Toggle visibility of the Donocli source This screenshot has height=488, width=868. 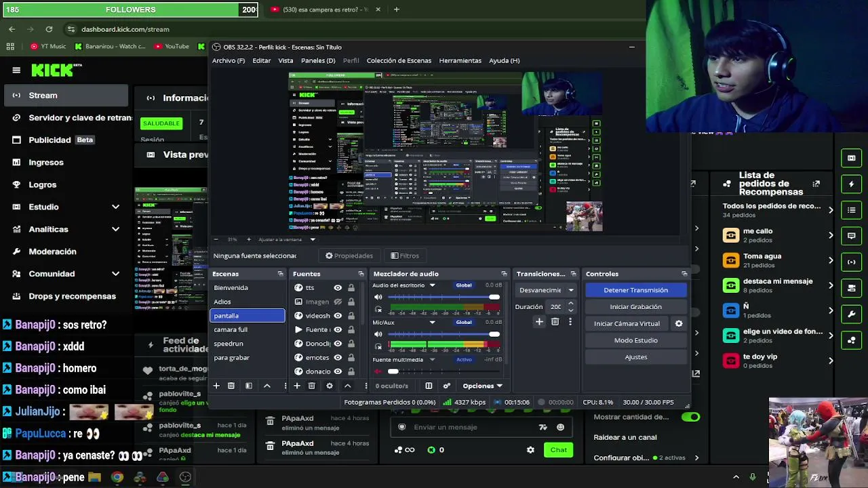click(x=338, y=344)
